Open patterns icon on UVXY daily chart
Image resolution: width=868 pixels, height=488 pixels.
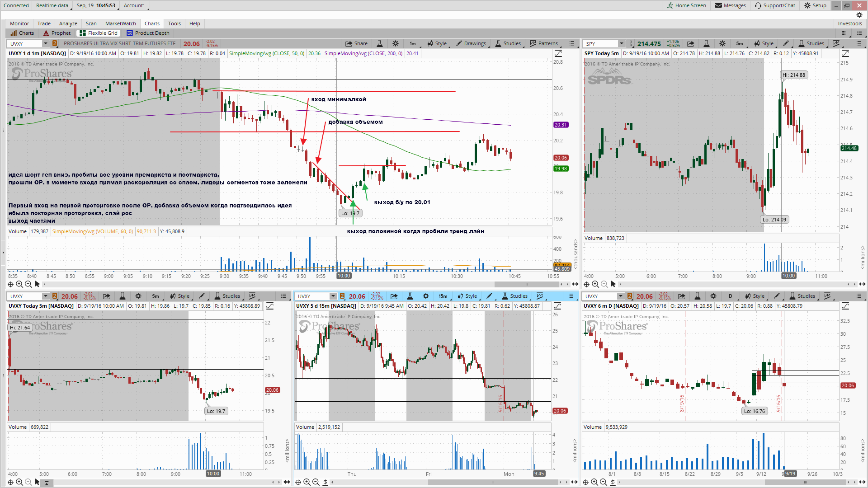coord(827,296)
